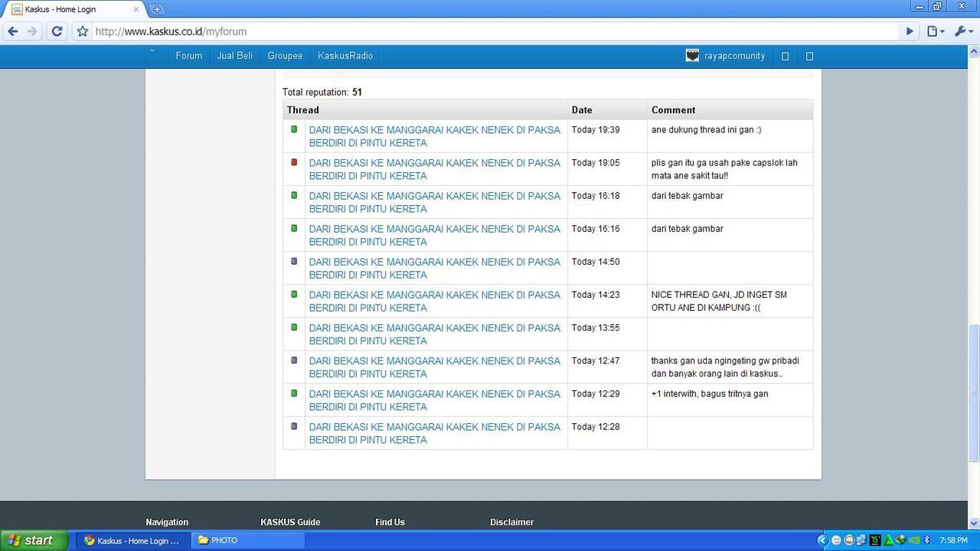This screenshot has height=551, width=980.
Task: Open the thread link in the 12:28 row
Action: [434, 432]
